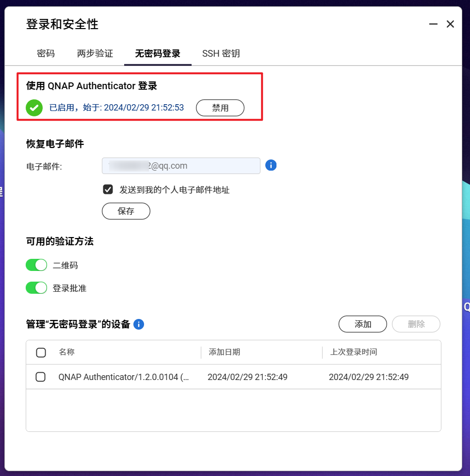Screen dimensions: 470x476
Task: Check the select-all box in table header
Action: (41, 352)
